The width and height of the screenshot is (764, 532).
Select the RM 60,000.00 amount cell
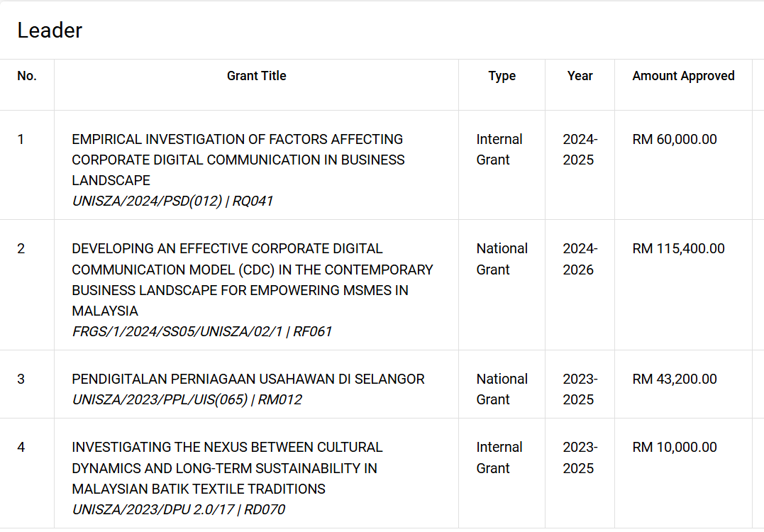coord(675,139)
